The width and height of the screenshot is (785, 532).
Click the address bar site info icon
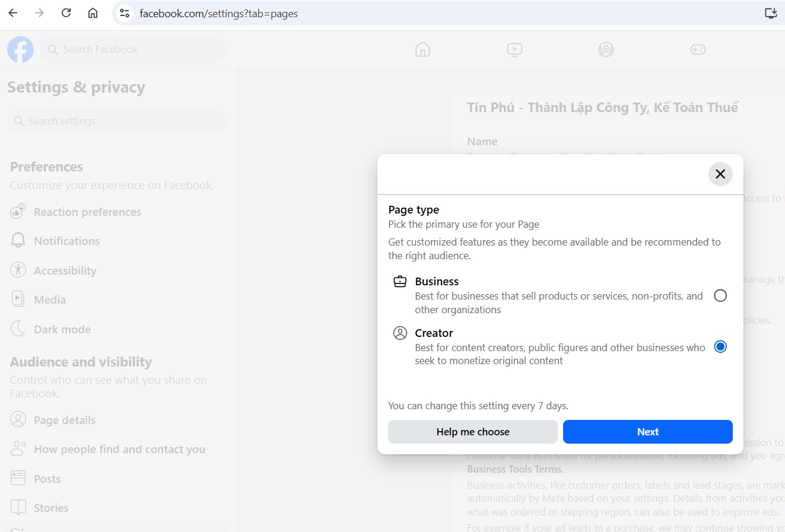125,13
